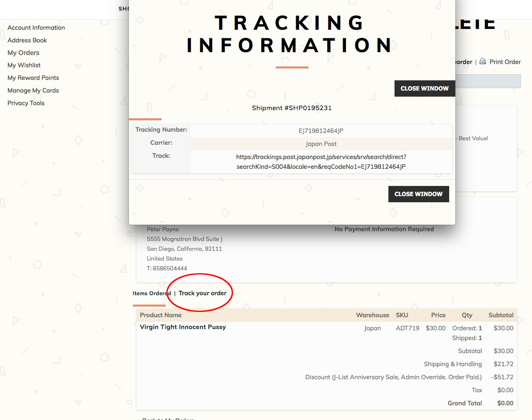Click the lower CLOSE WINDOW button

pos(419,194)
